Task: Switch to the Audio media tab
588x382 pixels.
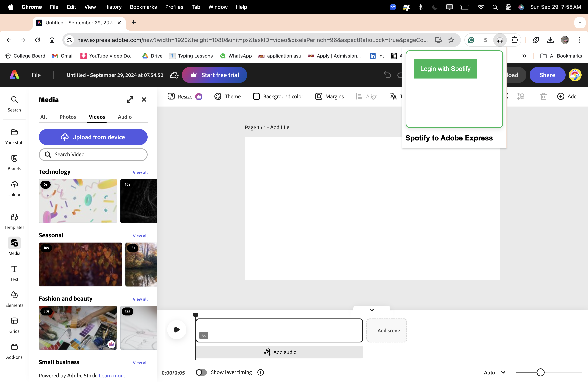Action: pyautogui.click(x=125, y=117)
